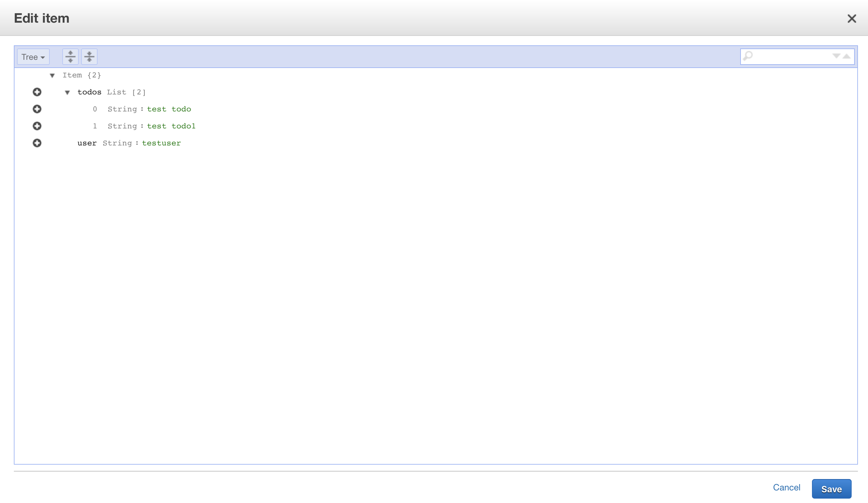868x503 pixels.
Task: Click the add child node icon for user field
Action: coord(37,143)
